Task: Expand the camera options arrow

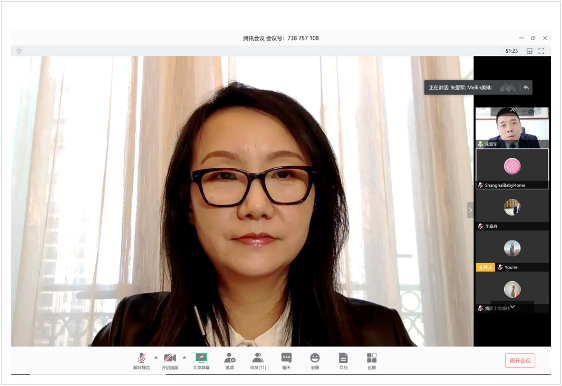Action: click(x=184, y=357)
